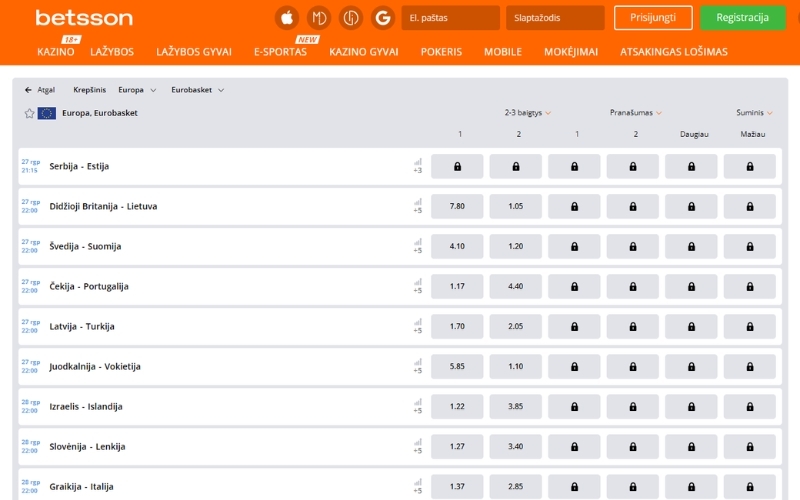Select odds 2.05 for Turkija
The height and width of the screenshot is (500, 800).
pos(515,327)
